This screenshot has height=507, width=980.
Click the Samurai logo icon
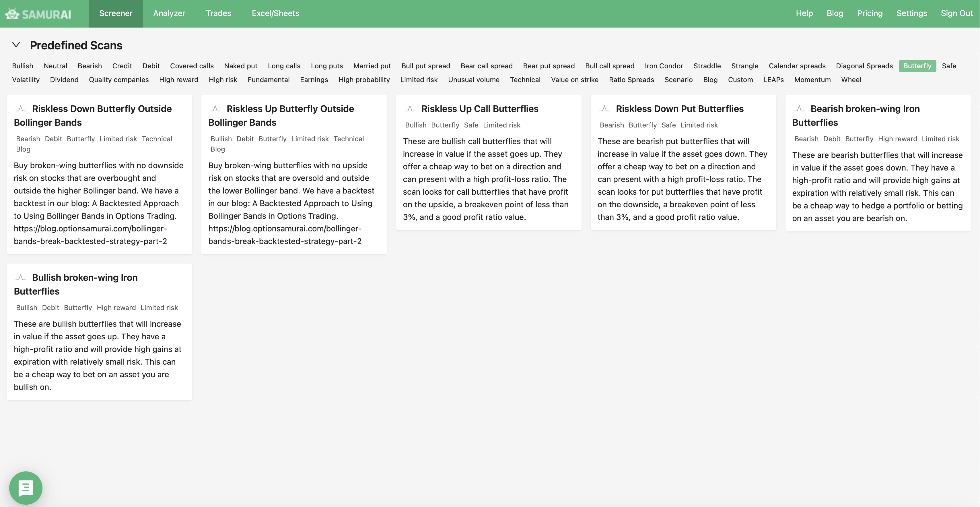pos(12,14)
